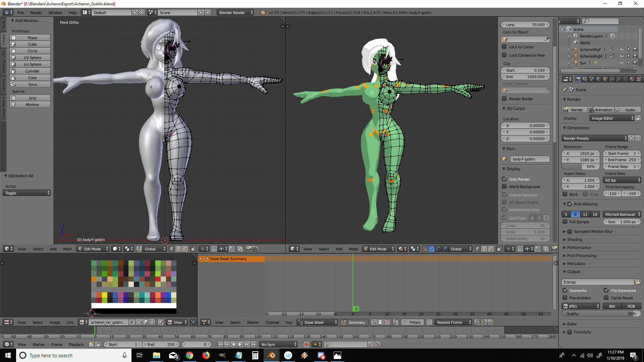Open the Object properties tab cube icon

tap(605, 79)
